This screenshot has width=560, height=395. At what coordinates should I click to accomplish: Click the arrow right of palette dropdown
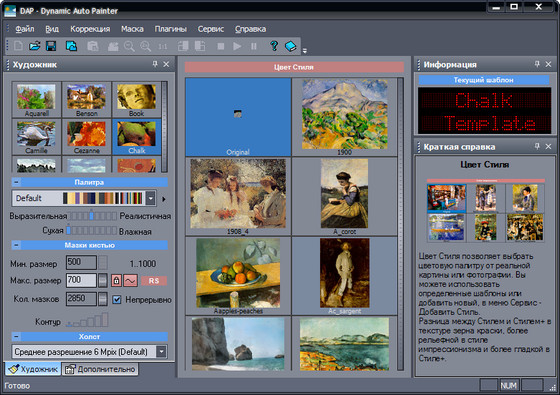[x=164, y=199]
